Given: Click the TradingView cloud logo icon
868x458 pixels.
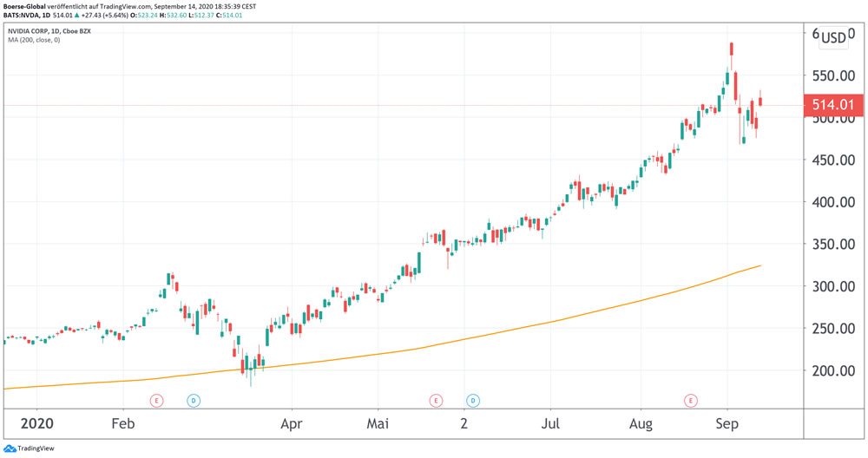Looking at the screenshot, I should [x=10, y=448].
